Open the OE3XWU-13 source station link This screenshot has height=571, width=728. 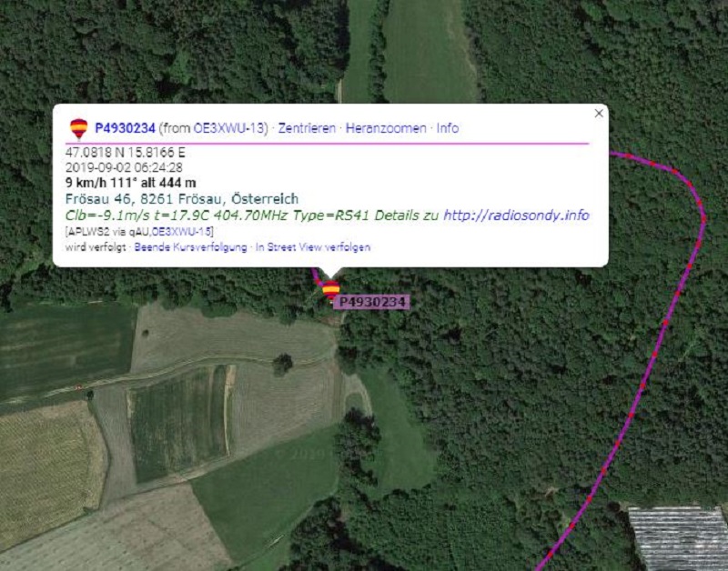(229, 128)
